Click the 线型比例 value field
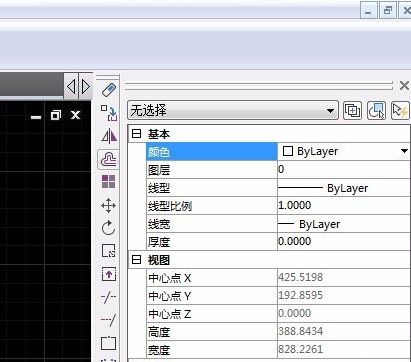 tap(343, 205)
